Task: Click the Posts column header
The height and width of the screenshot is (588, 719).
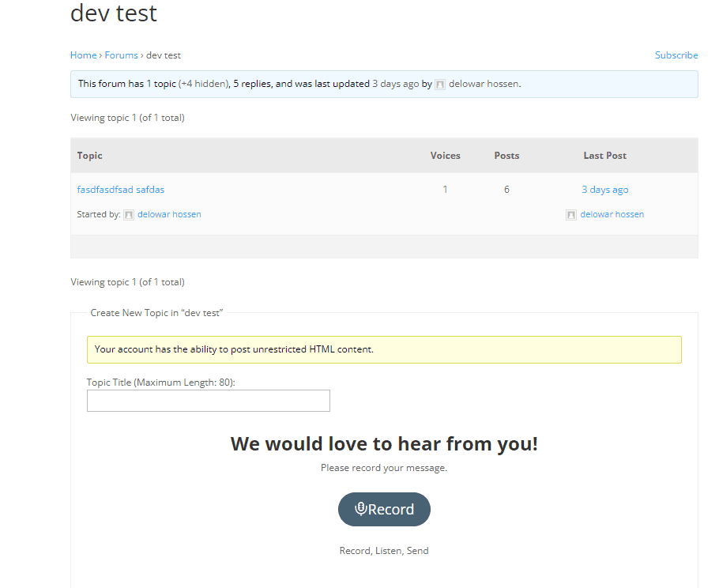Action: click(506, 156)
